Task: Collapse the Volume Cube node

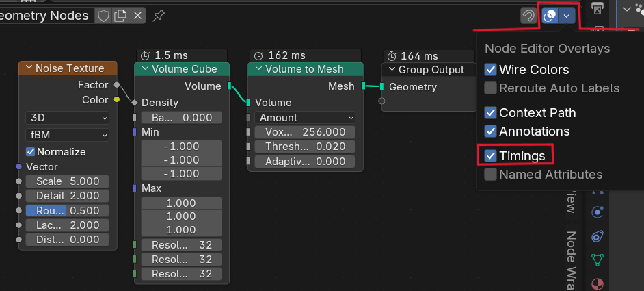Action: [145, 69]
